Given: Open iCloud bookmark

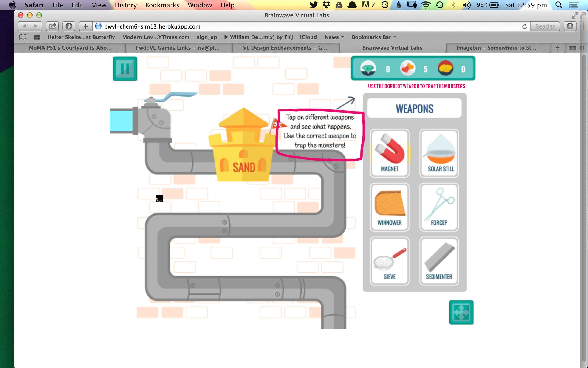Looking at the screenshot, I should (308, 37).
